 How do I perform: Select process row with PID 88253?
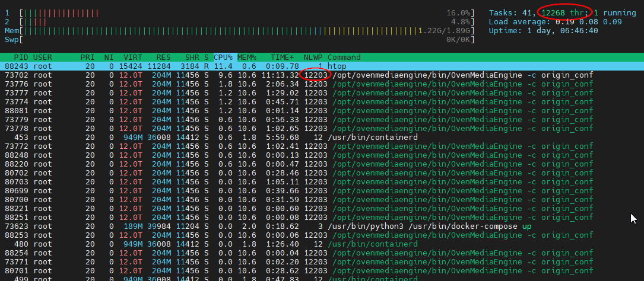point(322,235)
